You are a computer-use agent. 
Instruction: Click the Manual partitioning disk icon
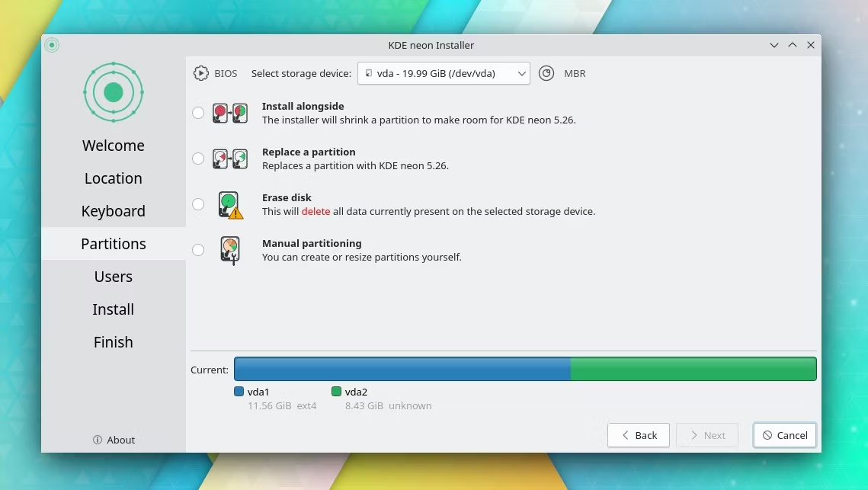coord(229,251)
